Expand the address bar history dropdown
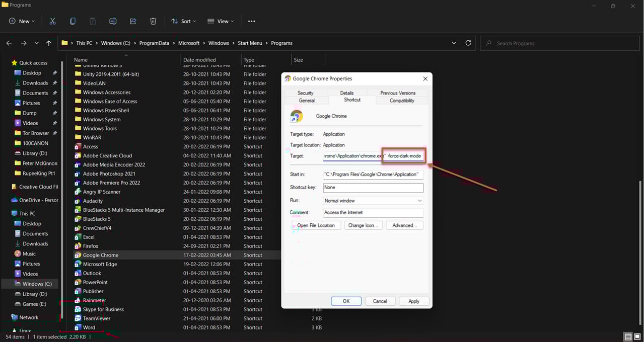This screenshot has width=644, height=342. coord(454,43)
